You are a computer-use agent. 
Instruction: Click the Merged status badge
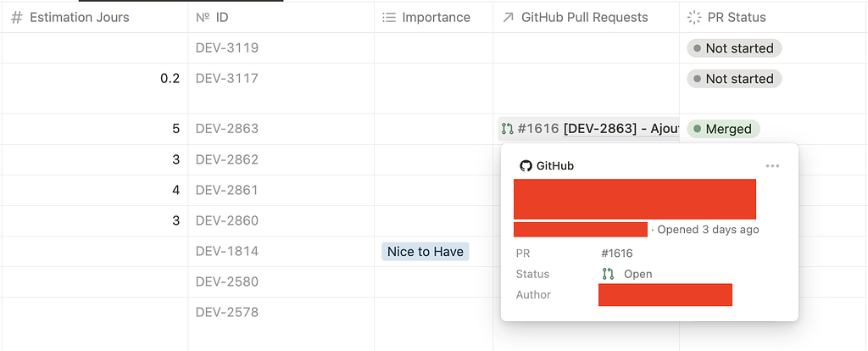[723, 129]
